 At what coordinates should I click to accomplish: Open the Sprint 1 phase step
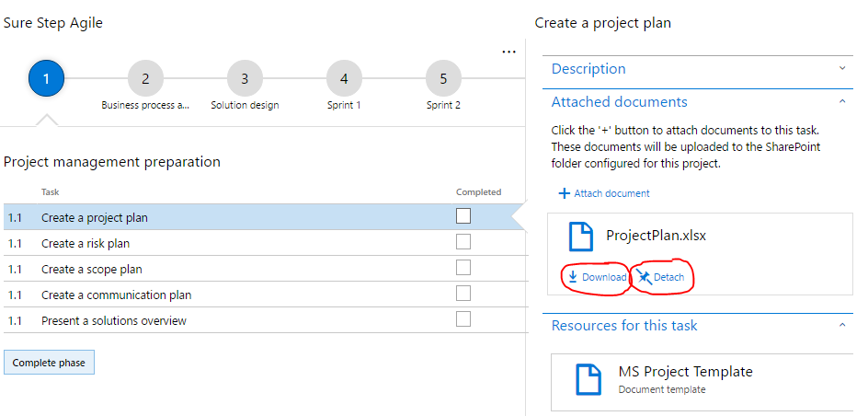pyautogui.click(x=344, y=79)
